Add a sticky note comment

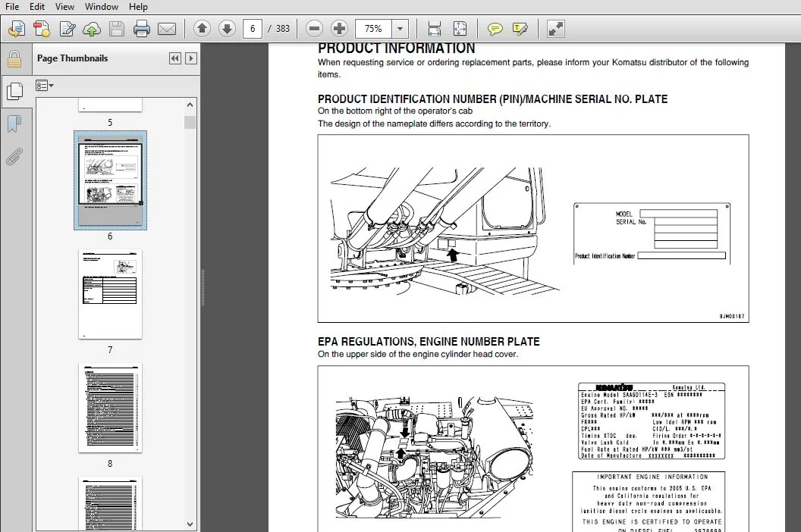coord(495,29)
